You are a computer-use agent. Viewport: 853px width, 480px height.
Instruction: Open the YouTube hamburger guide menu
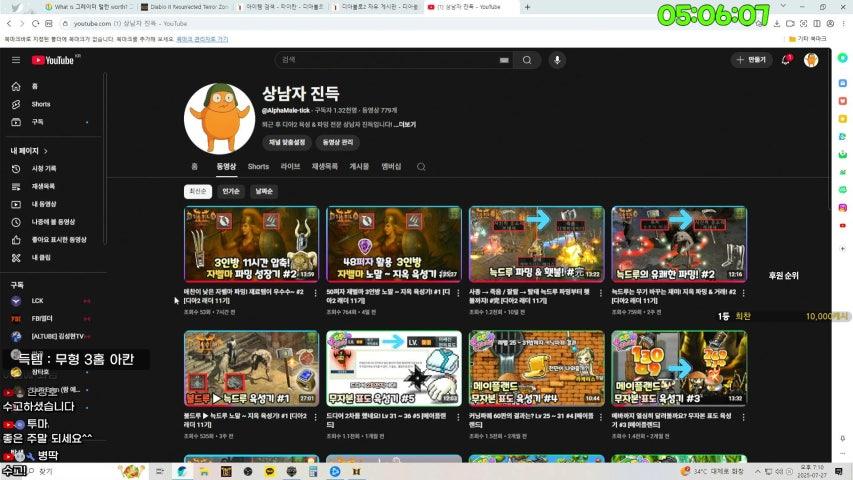16,60
